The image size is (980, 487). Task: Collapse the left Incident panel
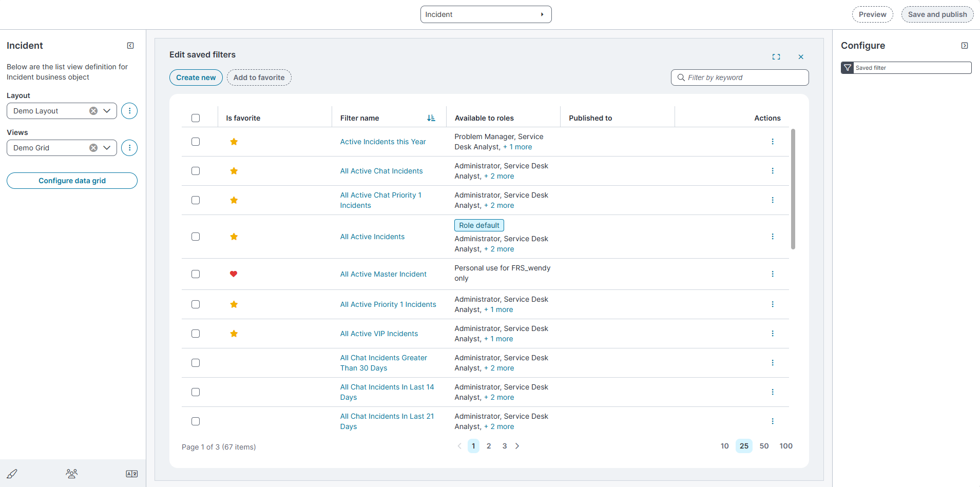(x=130, y=46)
